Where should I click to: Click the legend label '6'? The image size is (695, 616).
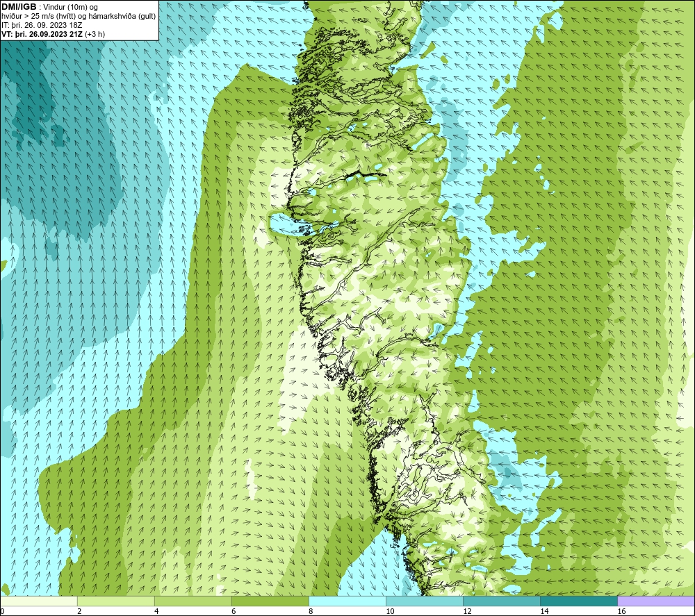point(234,611)
